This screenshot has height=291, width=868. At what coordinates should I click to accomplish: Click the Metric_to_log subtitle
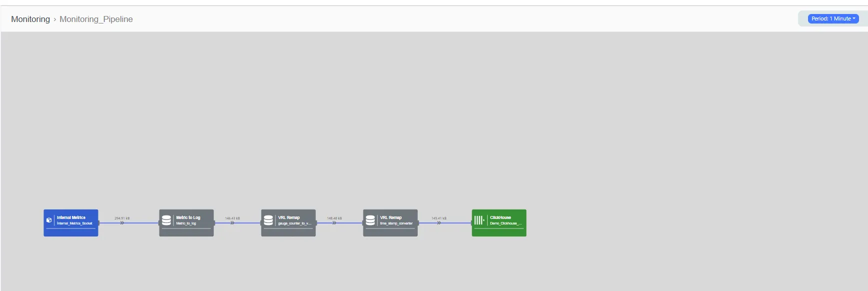[186, 223]
